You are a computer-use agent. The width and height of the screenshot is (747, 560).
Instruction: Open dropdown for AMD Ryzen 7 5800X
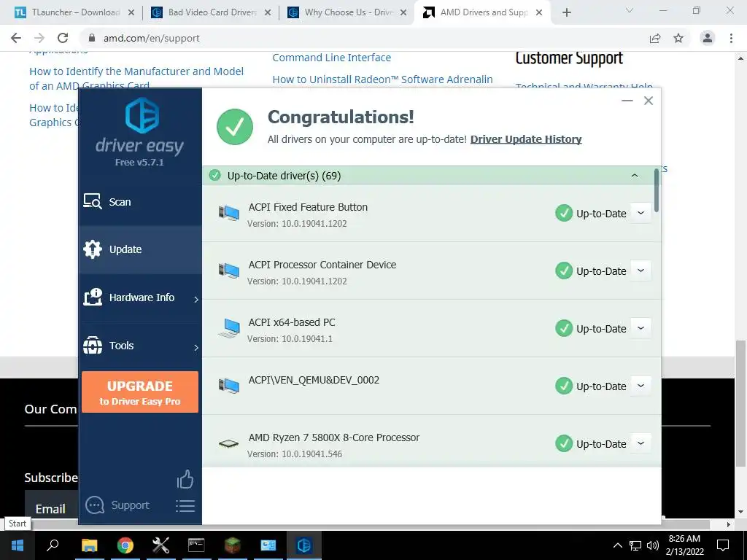pyautogui.click(x=640, y=443)
